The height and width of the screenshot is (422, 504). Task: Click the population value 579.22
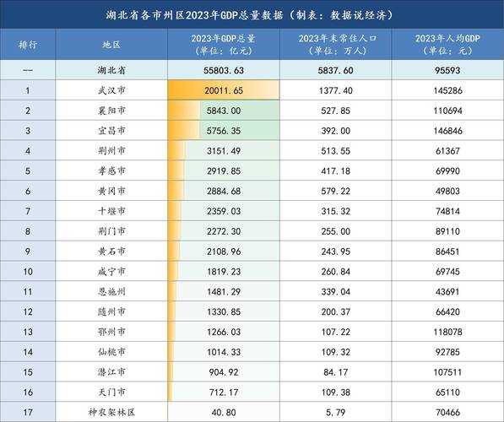click(335, 192)
